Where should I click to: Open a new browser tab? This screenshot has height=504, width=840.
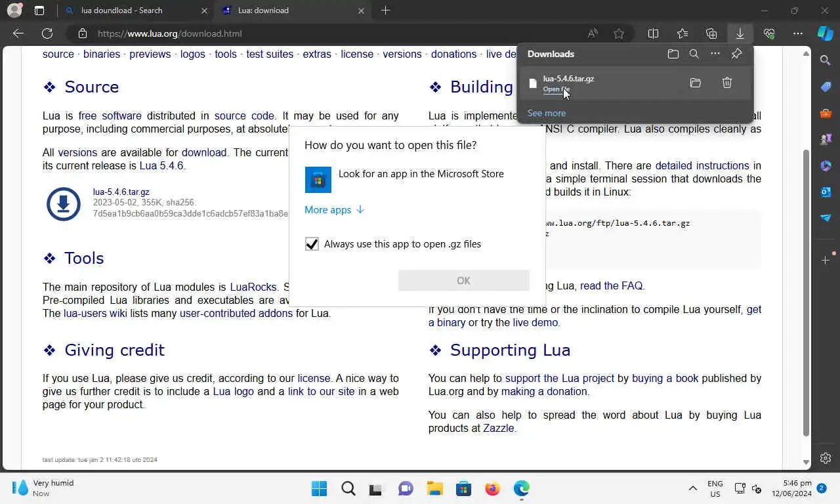pos(385,10)
